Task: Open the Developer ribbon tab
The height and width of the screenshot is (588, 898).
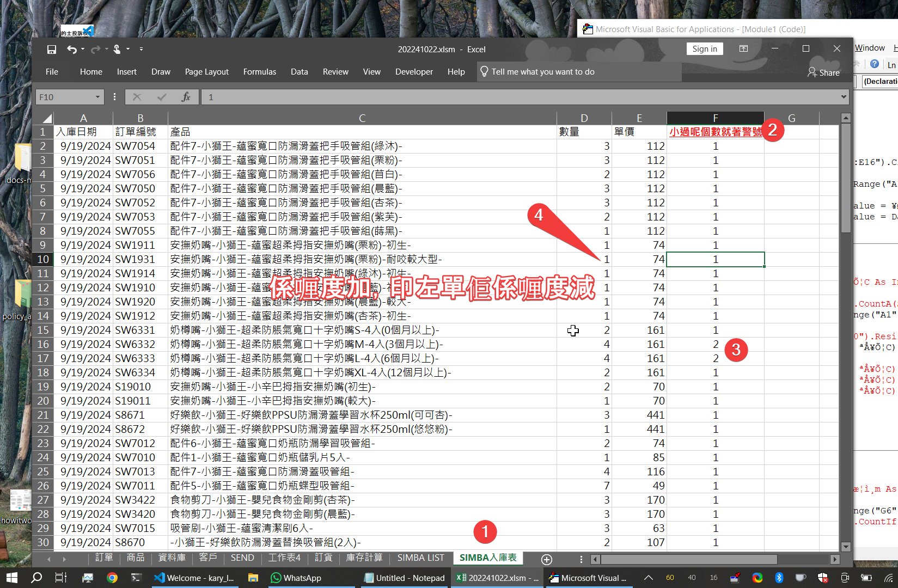Action: pyautogui.click(x=414, y=72)
